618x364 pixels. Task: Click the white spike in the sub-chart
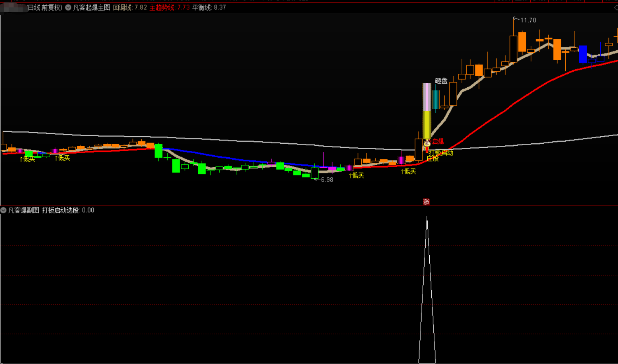[427, 289]
